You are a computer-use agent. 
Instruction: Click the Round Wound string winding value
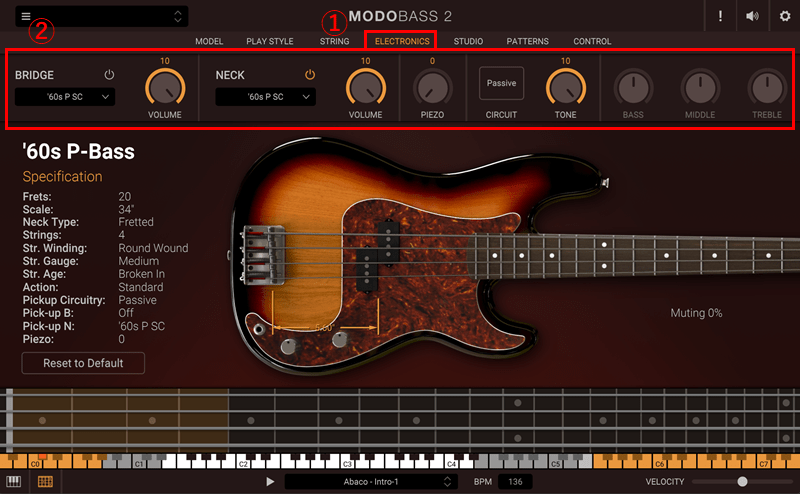click(153, 248)
